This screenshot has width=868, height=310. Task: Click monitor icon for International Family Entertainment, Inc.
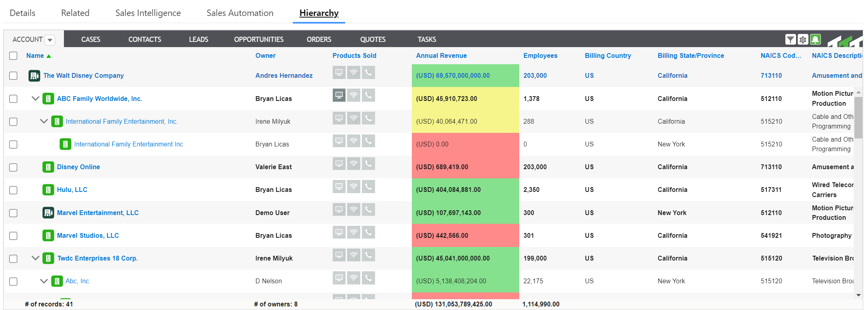[x=339, y=118]
